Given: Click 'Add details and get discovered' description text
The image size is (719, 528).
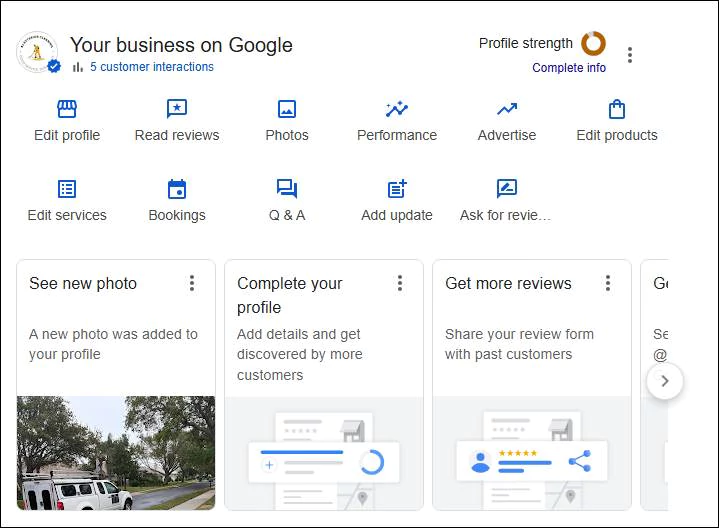Looking at the screenshot, I should [x=299, y=355].
